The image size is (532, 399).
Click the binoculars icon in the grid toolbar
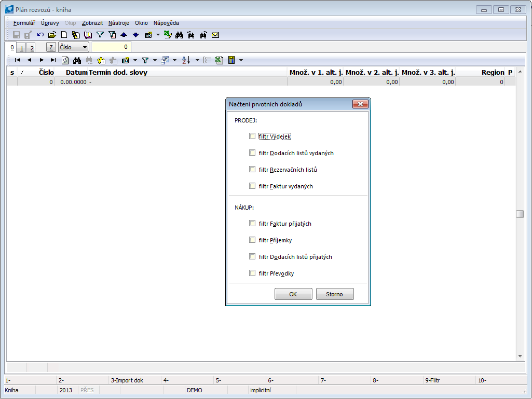click(x=77, y=60)
